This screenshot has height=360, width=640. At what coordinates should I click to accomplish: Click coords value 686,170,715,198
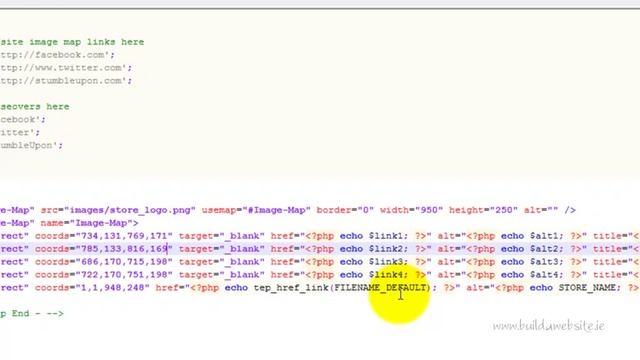(124, 262)
